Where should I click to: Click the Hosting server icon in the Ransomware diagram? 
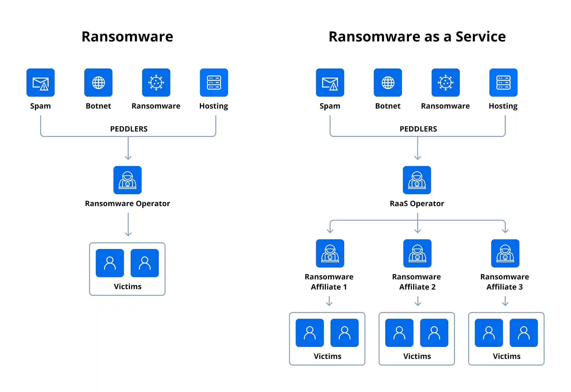[214, 82]
